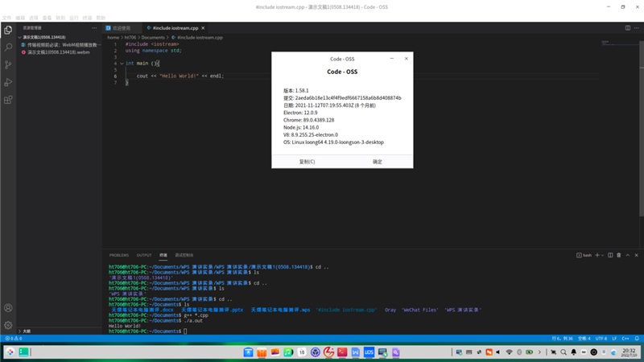This screenshot has width=644, height=362.
Task: Click the split editor icon
Action: [x=628, y=28]
